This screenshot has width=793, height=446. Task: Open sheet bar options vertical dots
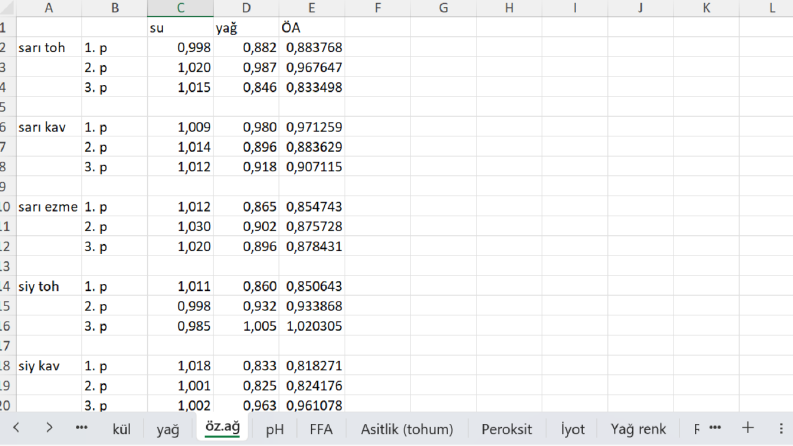781,428
